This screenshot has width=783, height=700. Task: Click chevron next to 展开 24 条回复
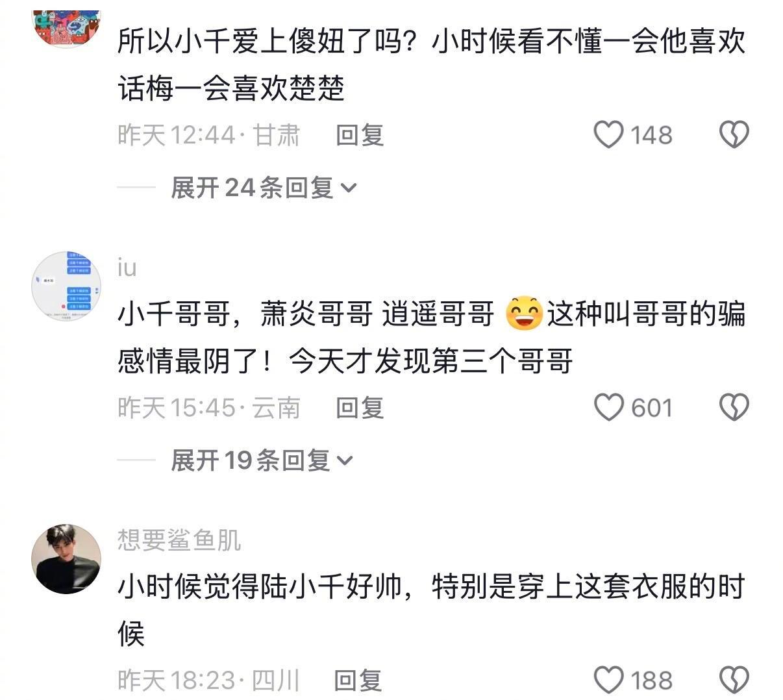(349, 189)
